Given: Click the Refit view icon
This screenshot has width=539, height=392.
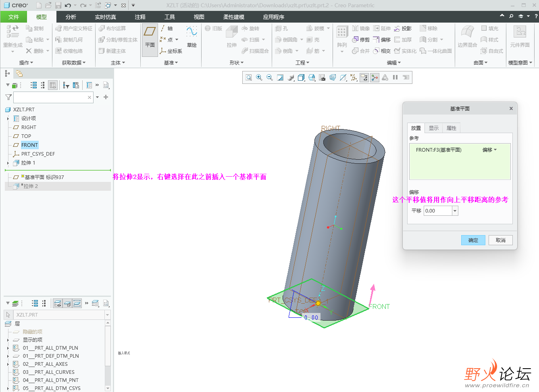Looking at the screenshot, I should pyautogui.click(x=249, y=77).
